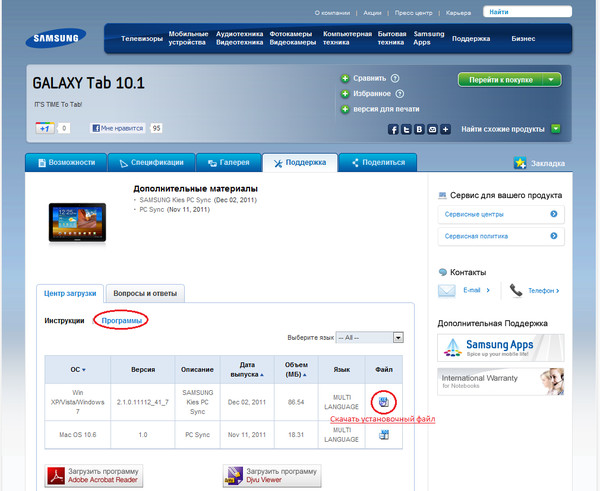Click International Warranty banner
This screenshot has height=491, width=600.
tap(501, 382)
